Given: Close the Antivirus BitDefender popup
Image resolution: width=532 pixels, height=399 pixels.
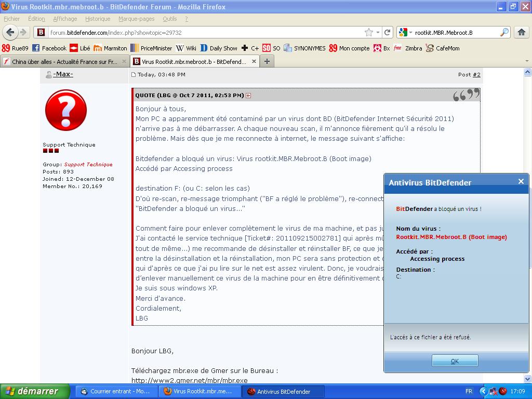Looking at the screenshot, I should (x=521, y=181).
